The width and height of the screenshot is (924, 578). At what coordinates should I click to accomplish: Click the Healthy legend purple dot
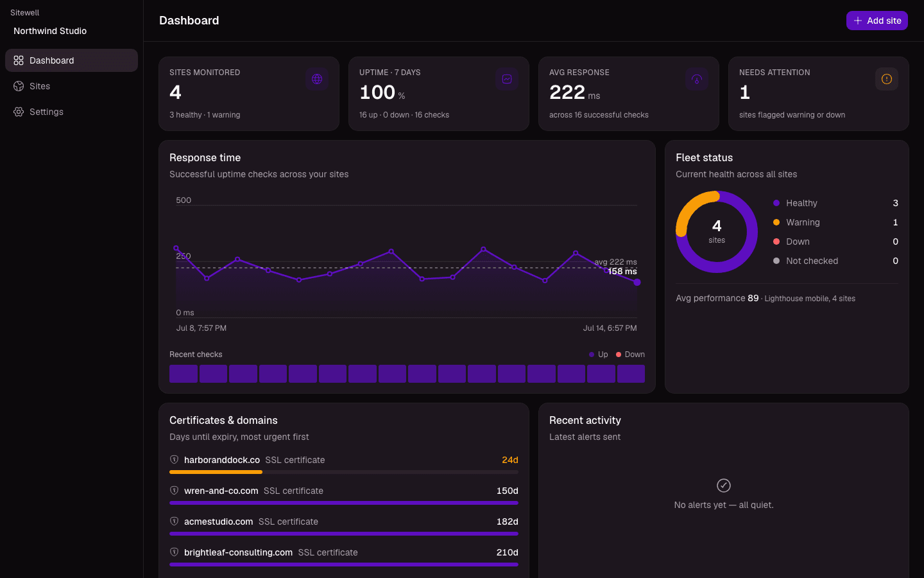[x=776, y=203]
